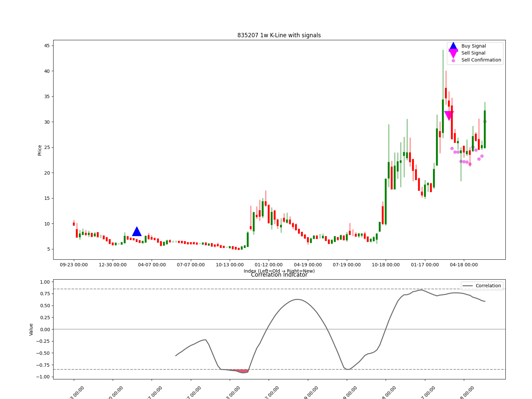Click the date tick '12-30 00:00'
The height and width of the screenshot is (399, 532).
(113, 265)
